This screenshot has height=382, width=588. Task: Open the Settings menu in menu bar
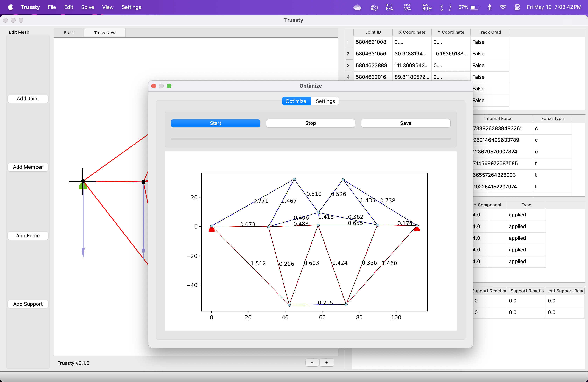coord(131,7)
